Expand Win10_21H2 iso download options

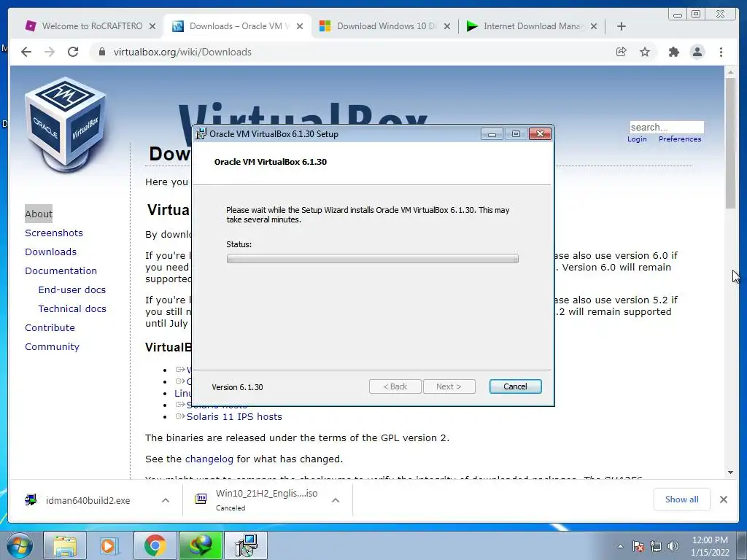[336, 500]
